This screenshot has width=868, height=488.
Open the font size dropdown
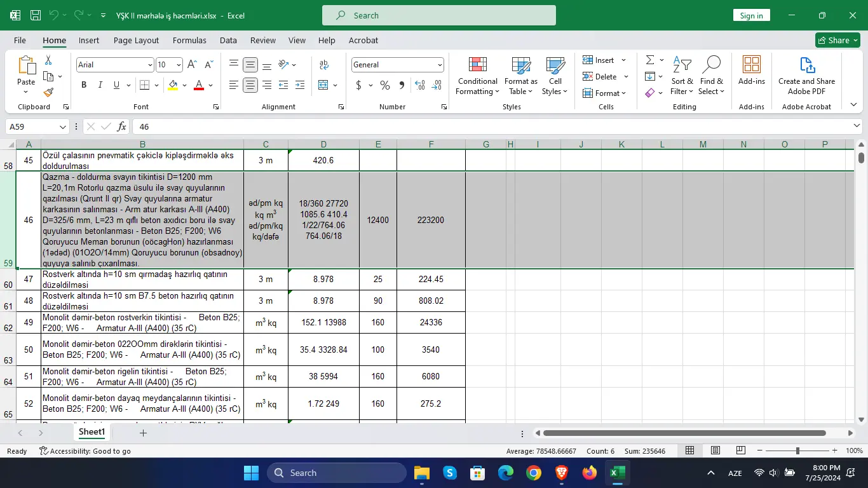click(179, 65)
